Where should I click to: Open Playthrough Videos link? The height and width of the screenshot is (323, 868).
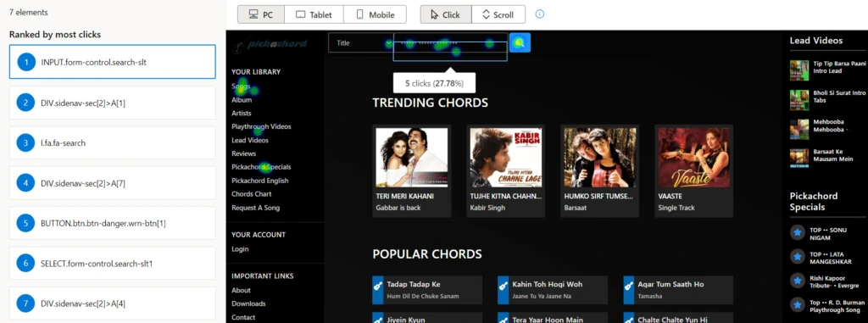click(x=261, y=127)
